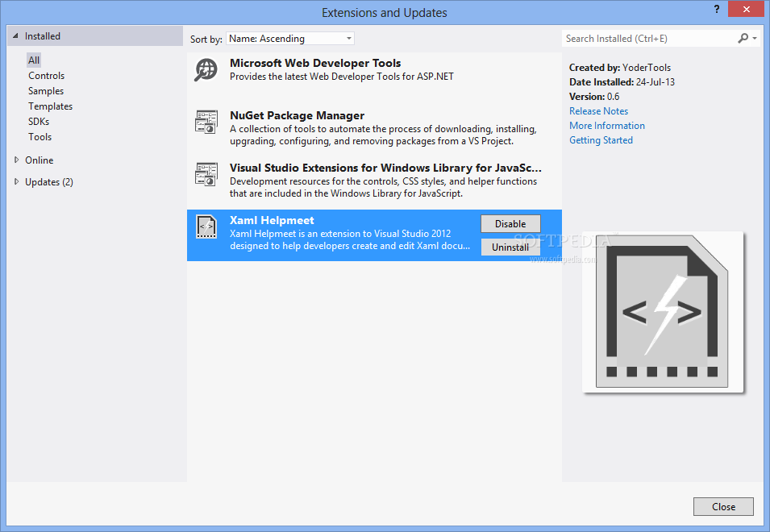This screenshot has width=770, height=532.
Task: Open search options dropdown arrow
Action: 755,38
